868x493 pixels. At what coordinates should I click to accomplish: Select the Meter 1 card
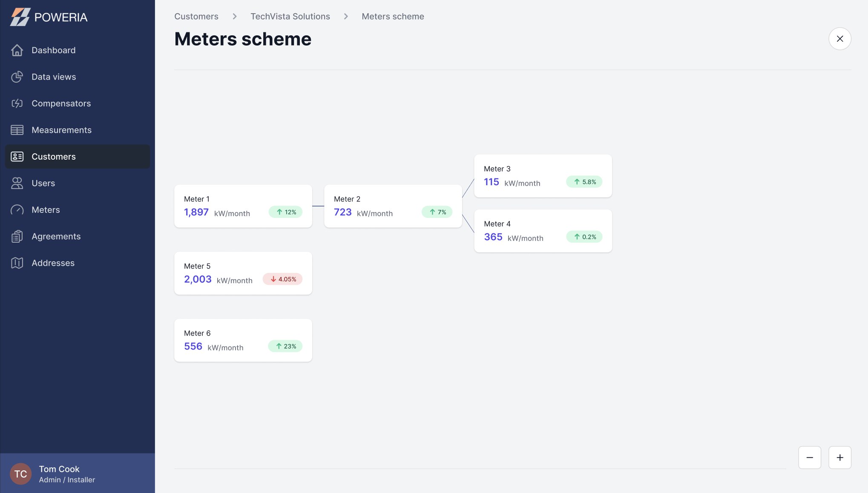tap(243, 206)
